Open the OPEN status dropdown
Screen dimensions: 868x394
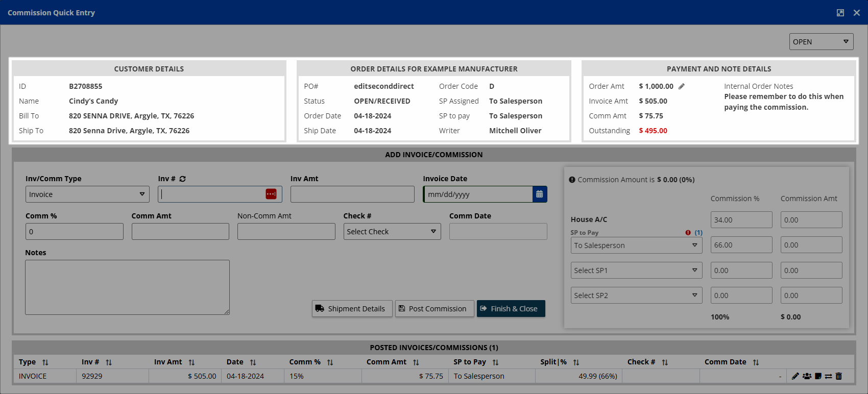821,42
